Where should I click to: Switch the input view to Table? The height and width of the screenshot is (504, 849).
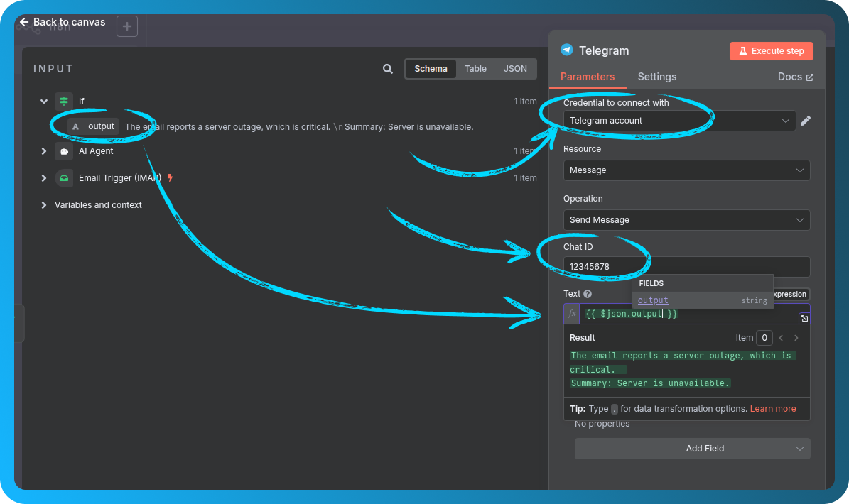click(475, 69)
